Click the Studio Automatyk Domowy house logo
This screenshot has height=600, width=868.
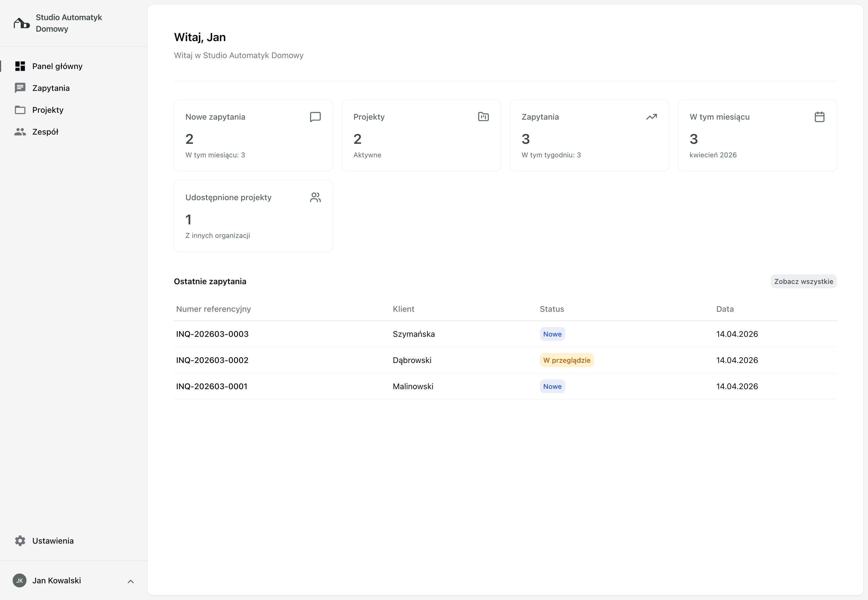click(21, 23)
